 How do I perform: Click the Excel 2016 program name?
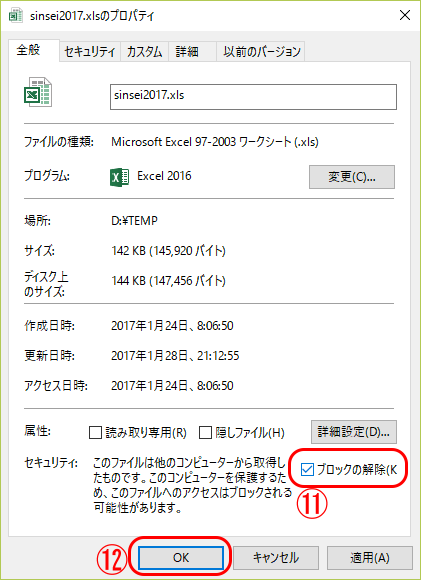point(164,176)
